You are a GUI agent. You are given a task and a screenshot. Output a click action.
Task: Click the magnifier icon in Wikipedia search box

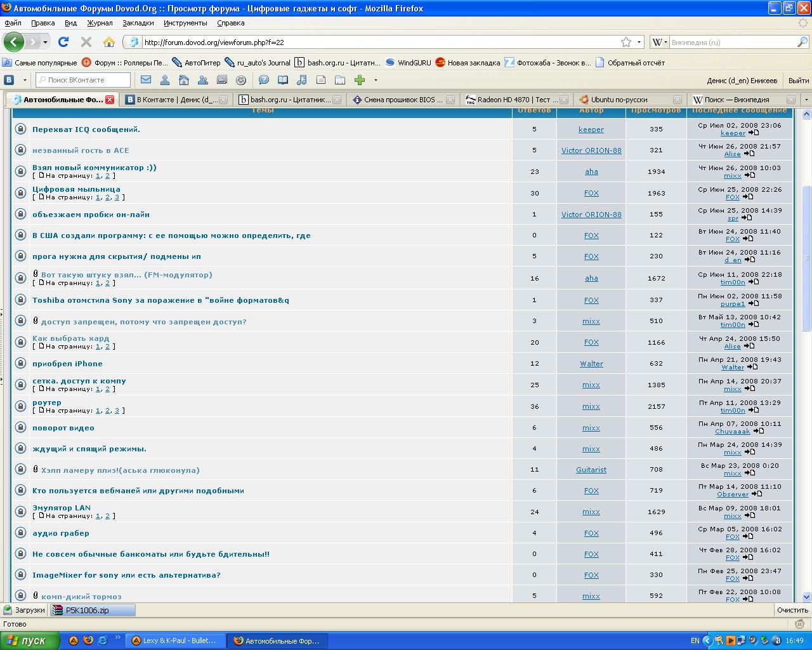[x=802, y=43]
